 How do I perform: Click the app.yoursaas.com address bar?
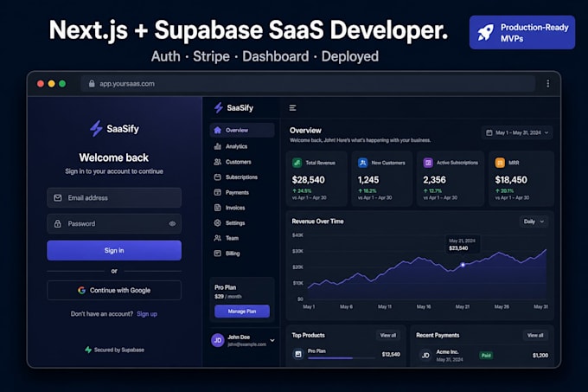click(308, 83)
